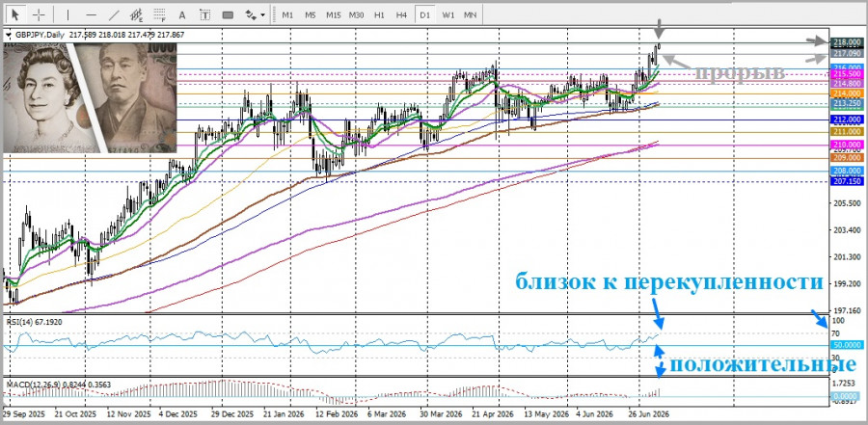Open the arrows objects dropdown
Viewport: 868px width, 425px height.
pyautogui.click(x=256, y=15)
